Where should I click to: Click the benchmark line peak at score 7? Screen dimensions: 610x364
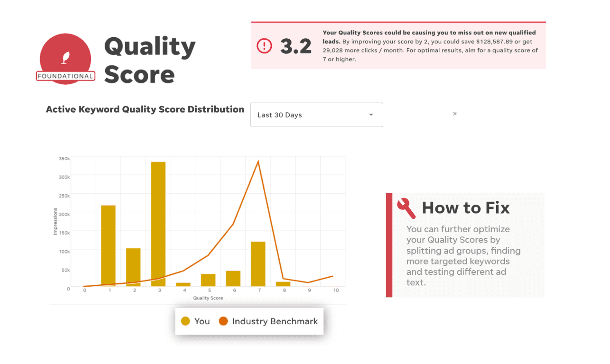point(258,162)
